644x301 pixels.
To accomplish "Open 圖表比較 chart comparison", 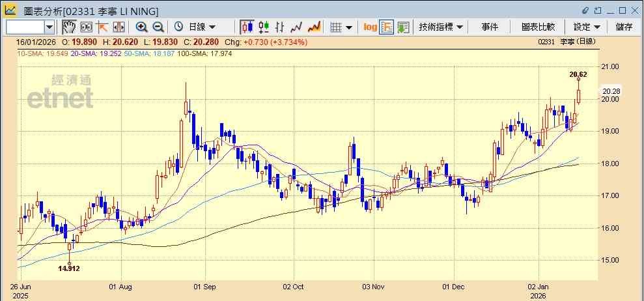I will [538, 27].
